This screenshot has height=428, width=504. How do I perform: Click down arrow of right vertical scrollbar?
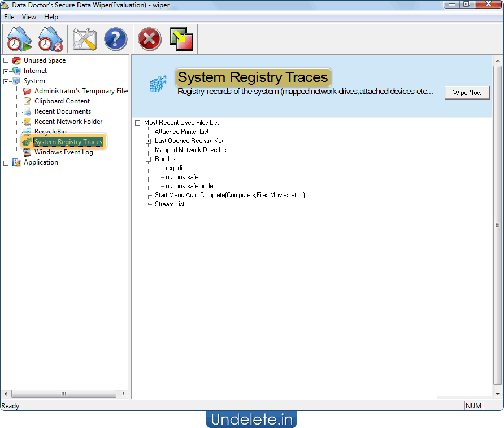click(498, 394)
